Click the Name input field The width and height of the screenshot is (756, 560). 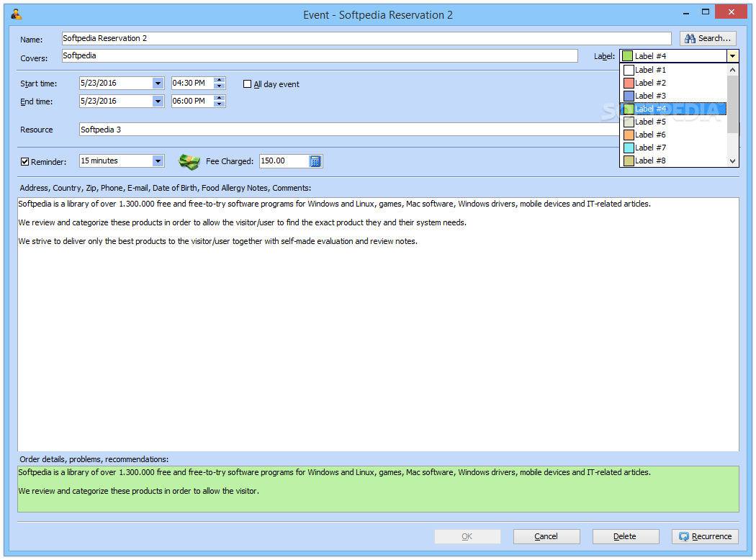(x=366, y=39)
